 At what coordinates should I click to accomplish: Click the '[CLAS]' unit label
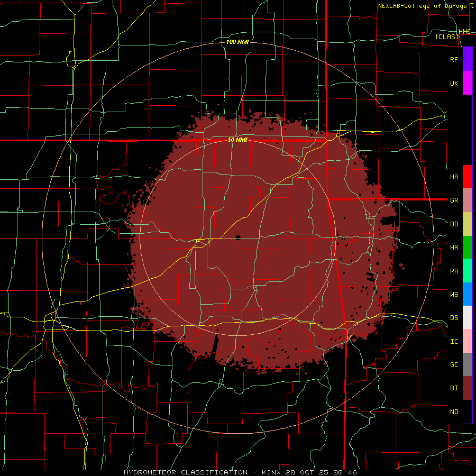click(447, 37)
